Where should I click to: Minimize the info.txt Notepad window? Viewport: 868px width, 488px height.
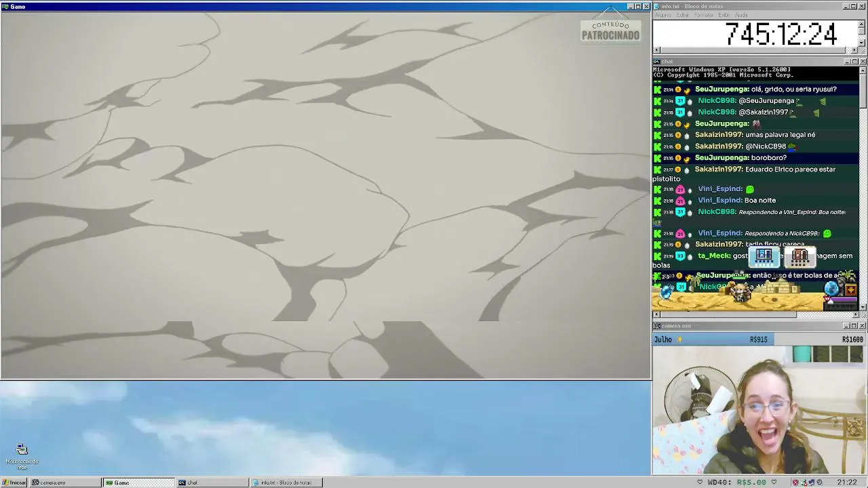846,6
